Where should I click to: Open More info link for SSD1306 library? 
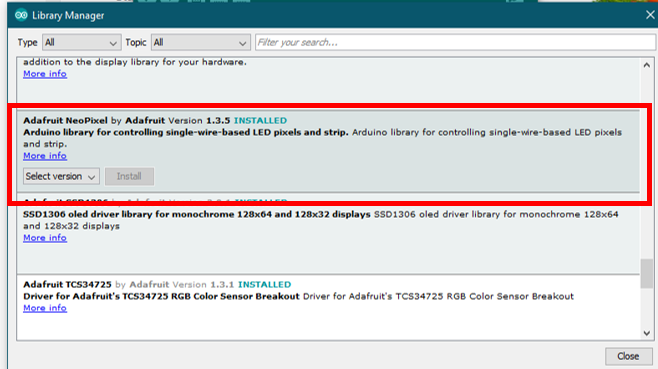(45, 238)
